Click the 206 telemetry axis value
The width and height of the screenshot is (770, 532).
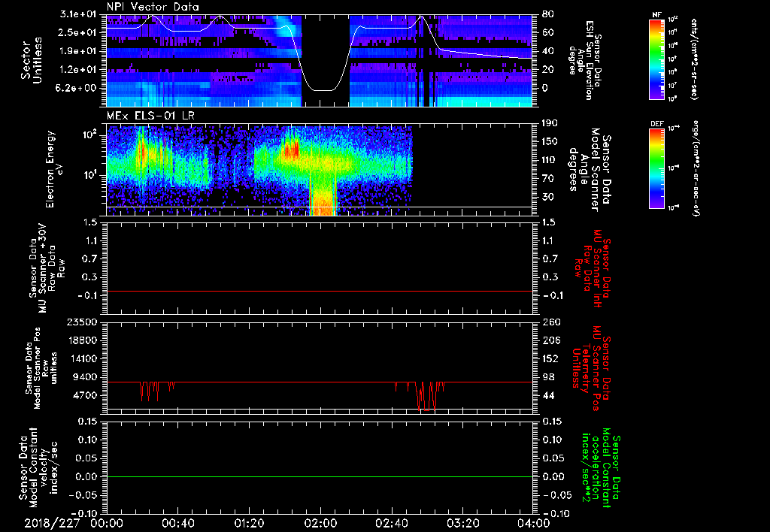click(x=551, y=340)
